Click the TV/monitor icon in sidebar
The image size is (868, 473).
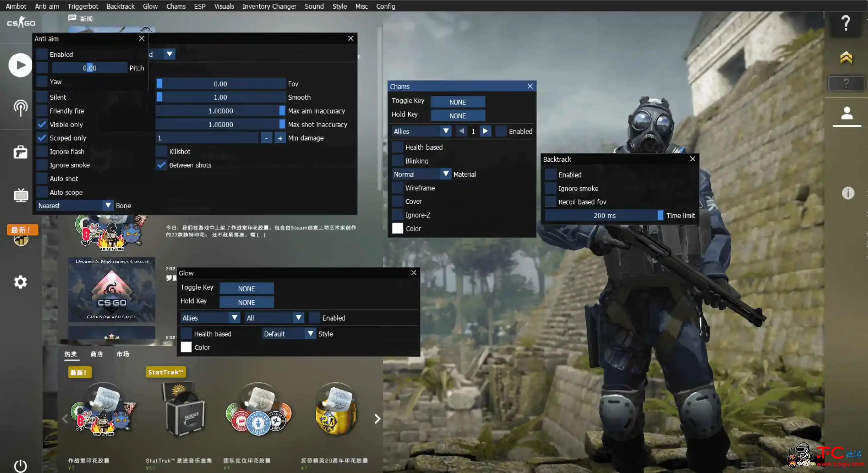coord(20,196)
